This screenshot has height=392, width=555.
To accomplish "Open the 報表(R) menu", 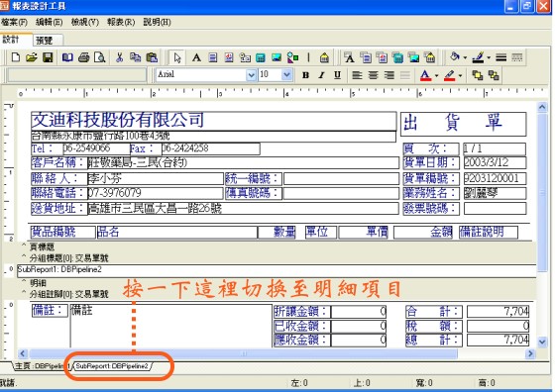I will click(121, 22).
